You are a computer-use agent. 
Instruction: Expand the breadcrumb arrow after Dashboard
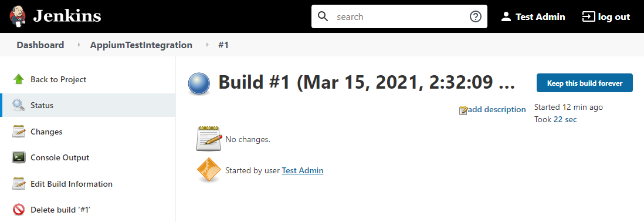coord(79,45)
